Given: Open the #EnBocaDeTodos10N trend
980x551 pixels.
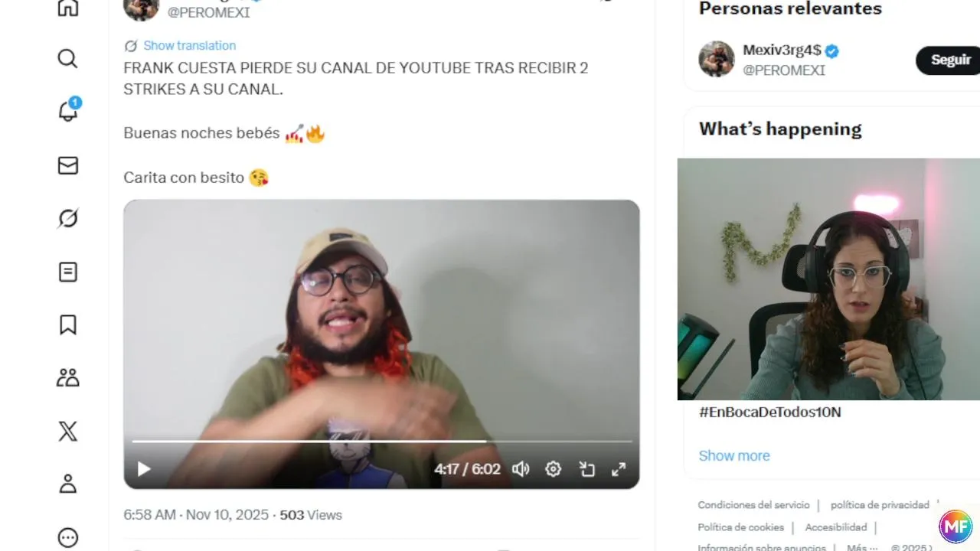Looking at the screenshot, I should 769,412.
